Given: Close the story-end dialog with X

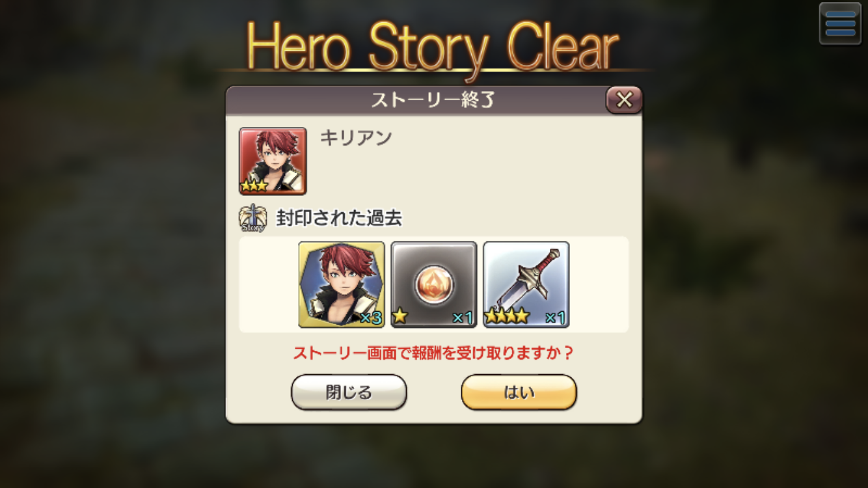Looking at the screenshot, I should pyautogui.click(x=624, y=100).
